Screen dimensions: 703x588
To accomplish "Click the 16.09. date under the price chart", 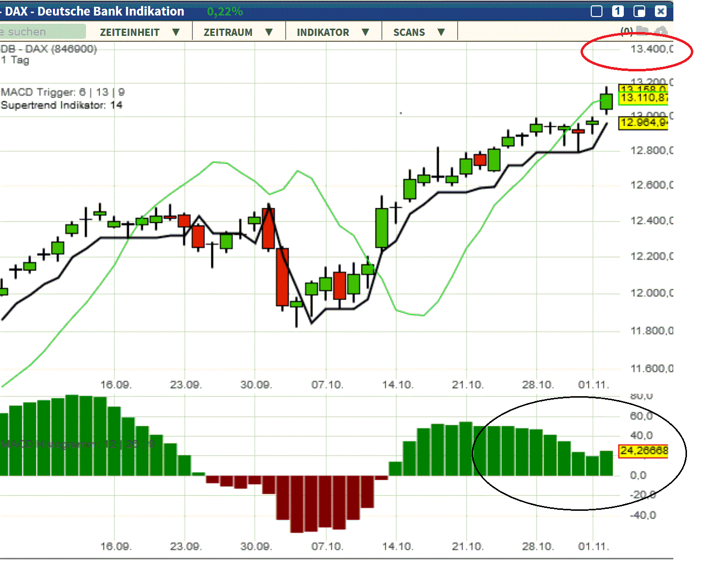I will pyautogui.click(x=116, y=385).
